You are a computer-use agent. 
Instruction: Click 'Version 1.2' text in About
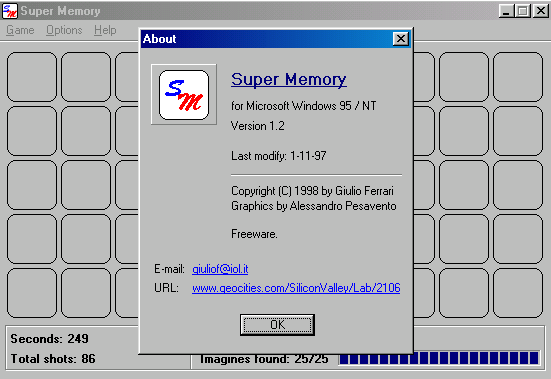tap(258, 126)
